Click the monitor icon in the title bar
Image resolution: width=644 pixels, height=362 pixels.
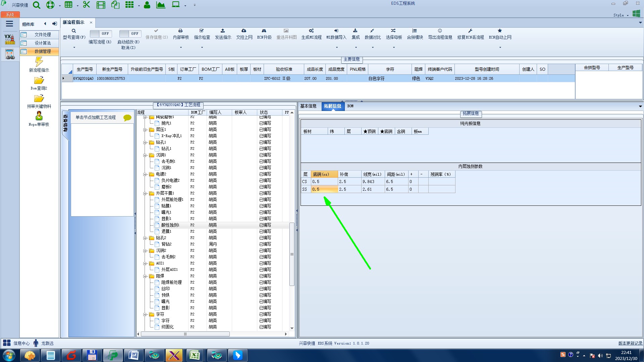click(x=175, y=5)
